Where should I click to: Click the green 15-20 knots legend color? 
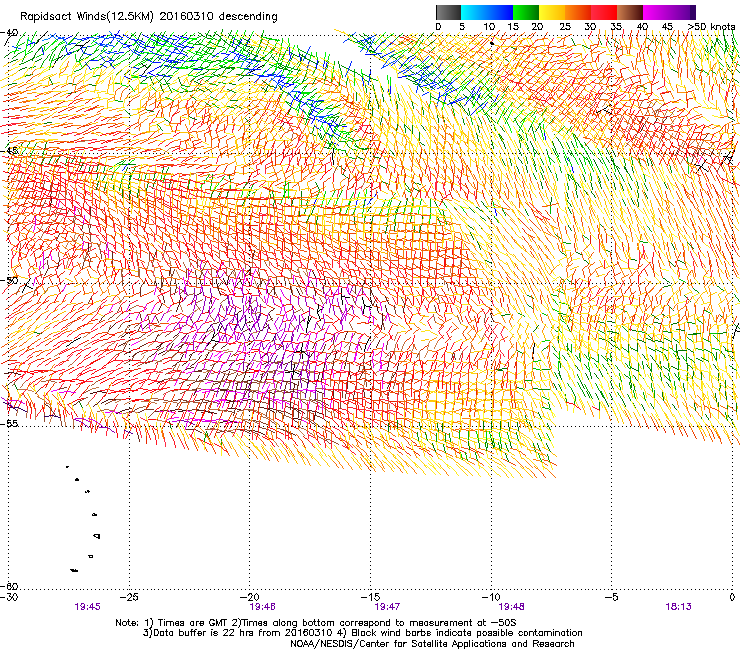tap(526, 12)
